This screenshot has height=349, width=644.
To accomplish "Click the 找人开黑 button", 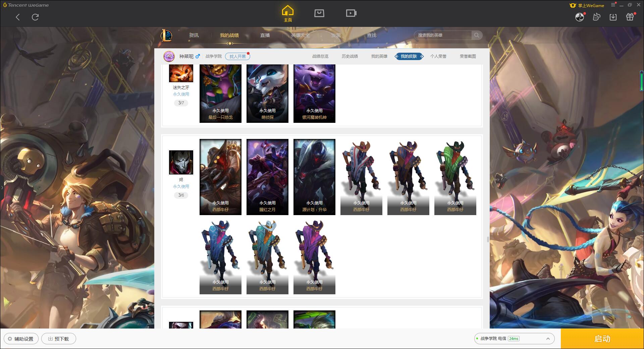I will coord(237,56).
